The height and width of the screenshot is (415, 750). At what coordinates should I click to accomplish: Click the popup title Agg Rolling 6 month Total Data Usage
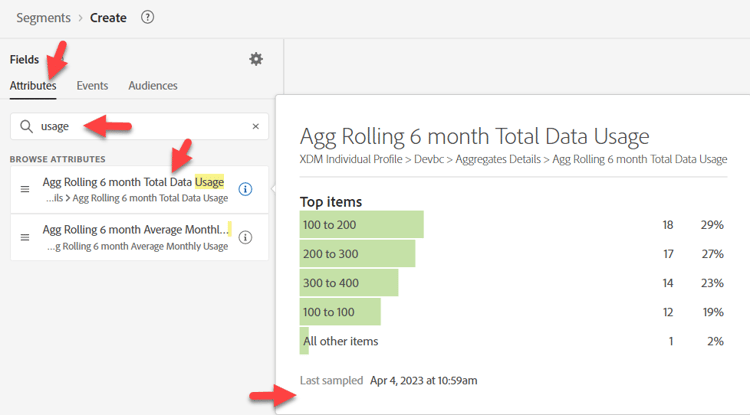(x=474, y=137)
